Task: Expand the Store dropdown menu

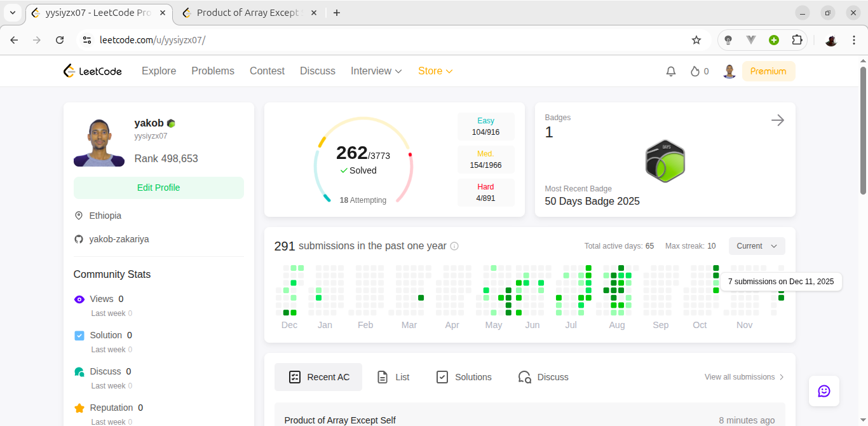Action: click(435, 71)
